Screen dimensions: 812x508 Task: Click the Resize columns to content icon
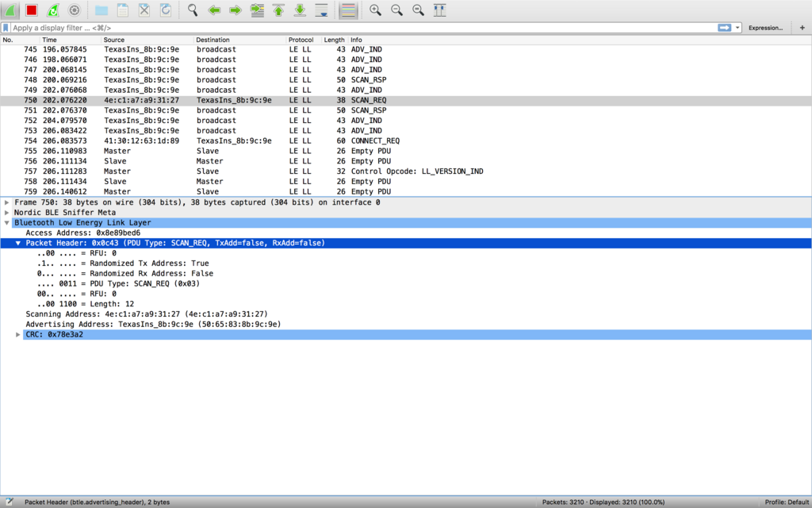[x=439, y=10]
